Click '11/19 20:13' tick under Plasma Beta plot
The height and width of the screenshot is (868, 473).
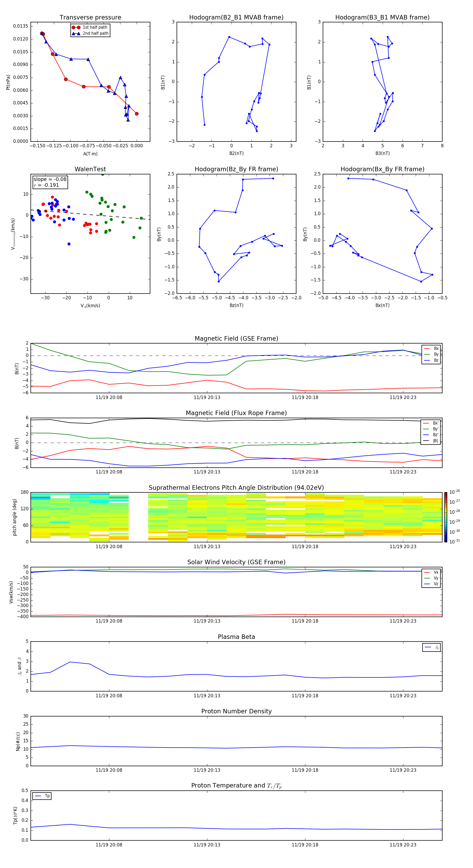coord(207,696)
